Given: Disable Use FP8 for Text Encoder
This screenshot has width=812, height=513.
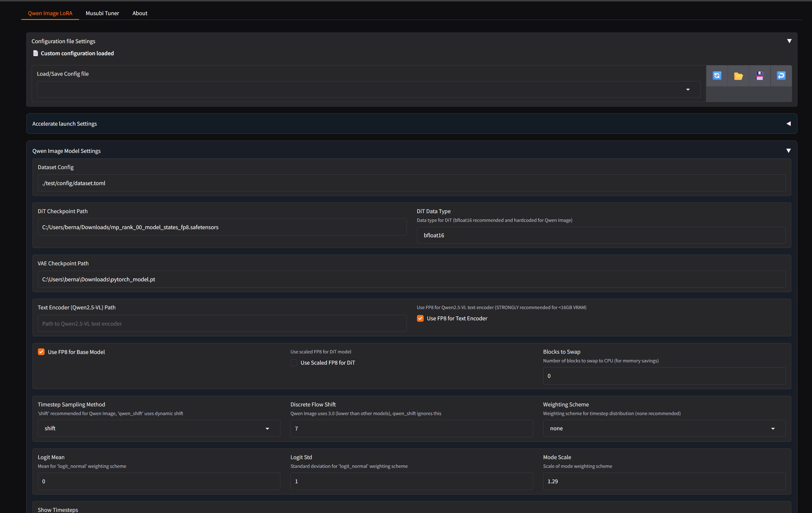Looking at the screenshot, I should pos(420,319).
